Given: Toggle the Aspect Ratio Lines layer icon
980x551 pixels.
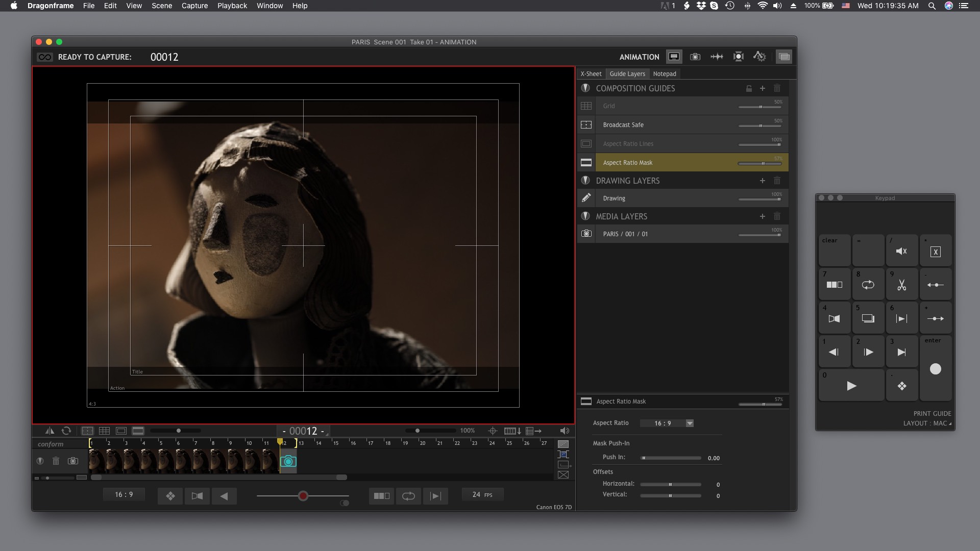Looking at the screenshot, I should click(x=586, y=144).
